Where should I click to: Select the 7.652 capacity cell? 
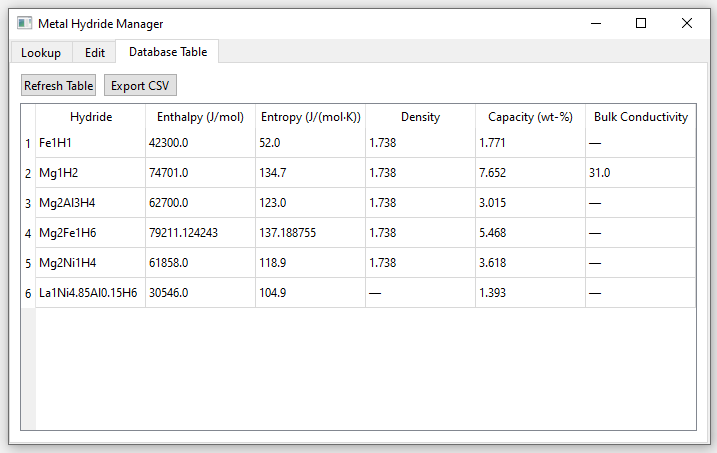click(530, 173)
